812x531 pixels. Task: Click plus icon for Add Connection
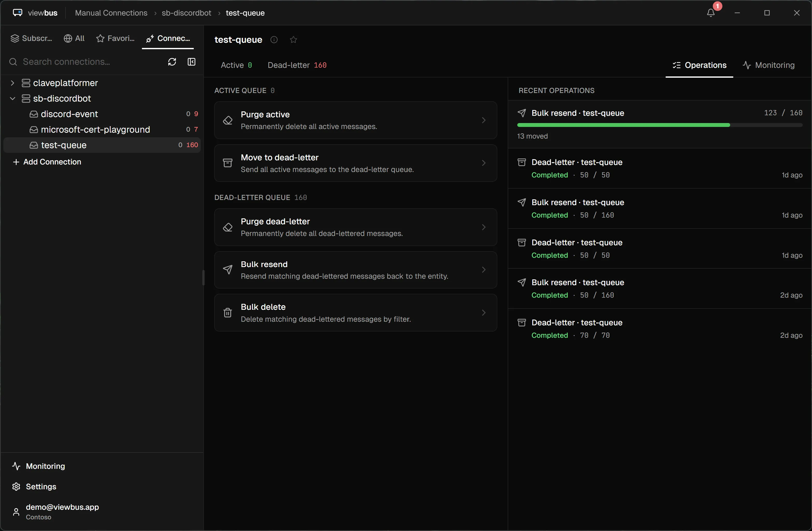pos(16,162)
